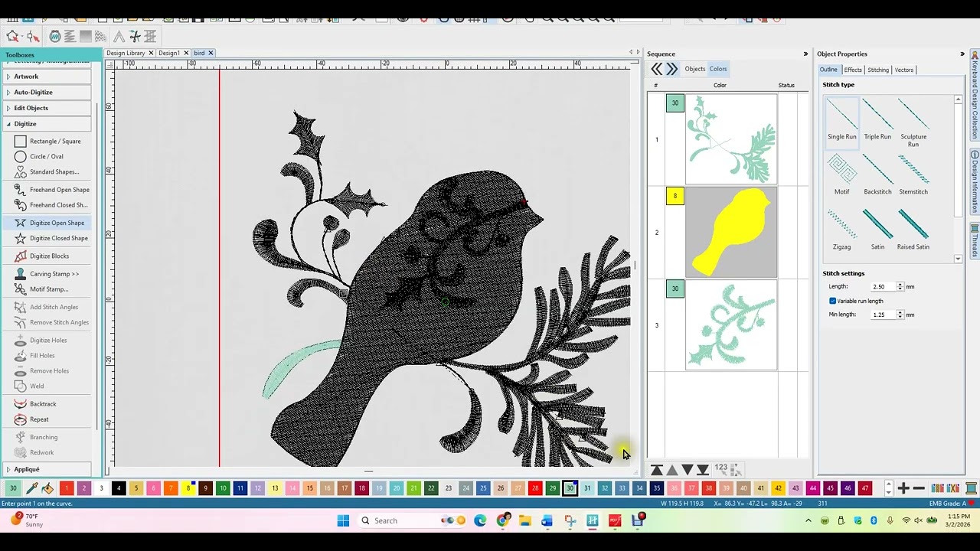Screen dimensions: 980x551
Task: Activate Digitize Closed Shape tool
Action: [x=51, y=238]
